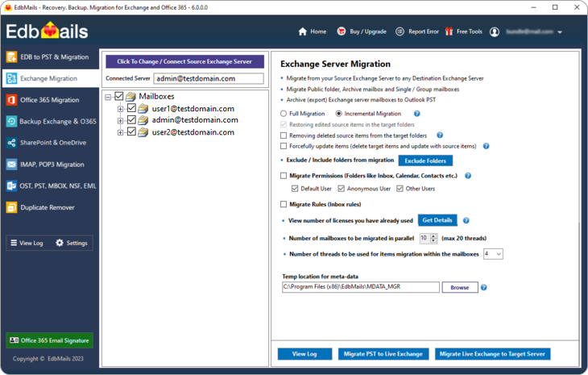Open Duplicate Remover section

(x=51, y=207)
